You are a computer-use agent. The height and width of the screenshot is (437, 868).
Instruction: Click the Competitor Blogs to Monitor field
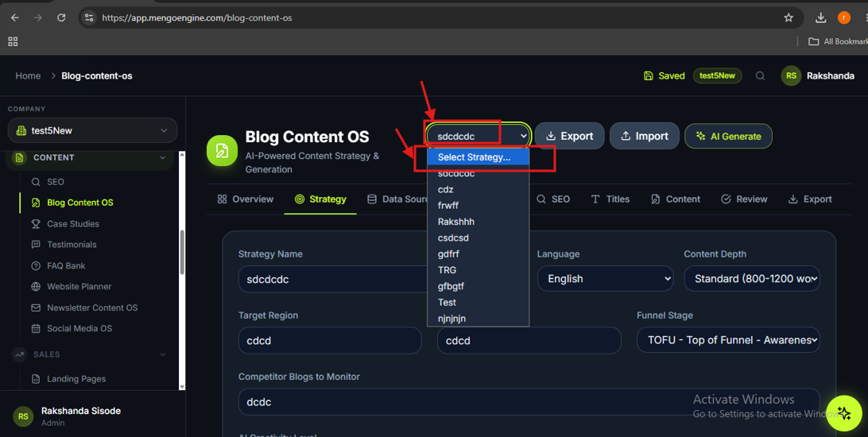pos(529,401)
